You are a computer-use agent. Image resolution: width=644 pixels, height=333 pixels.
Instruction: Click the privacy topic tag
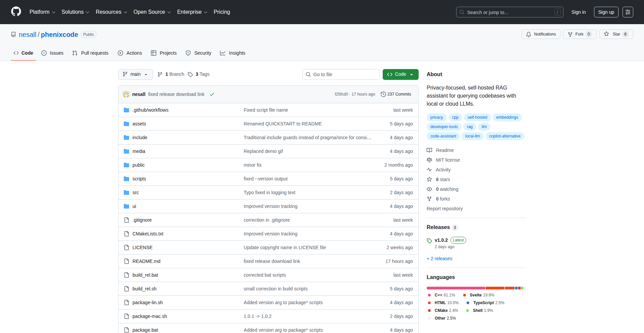tap(436, 117)
